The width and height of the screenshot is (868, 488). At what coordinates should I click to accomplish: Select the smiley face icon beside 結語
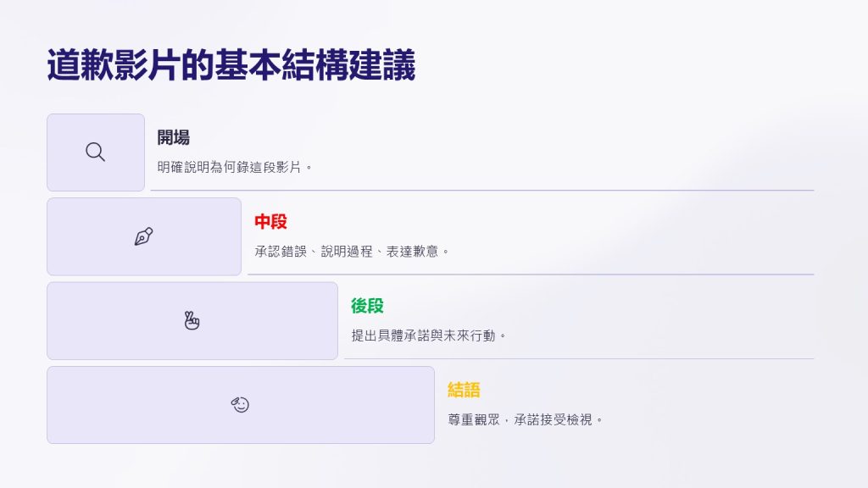coord(240,405)
